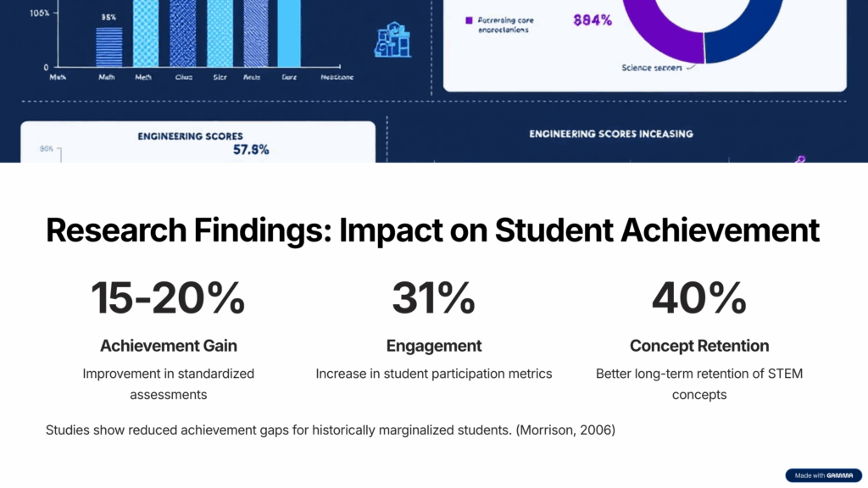Select the "31%" engagement statistic
868x488 pixels.
pos(433,297)
